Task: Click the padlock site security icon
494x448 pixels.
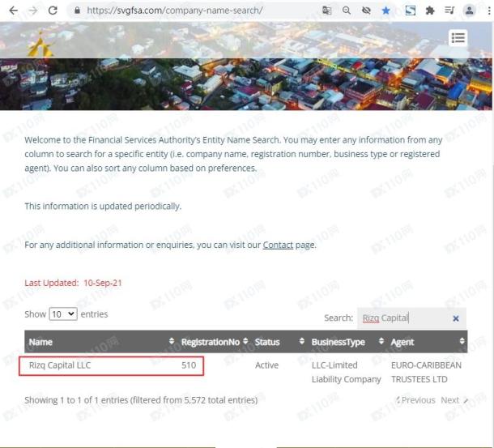Action: point(77,11)
